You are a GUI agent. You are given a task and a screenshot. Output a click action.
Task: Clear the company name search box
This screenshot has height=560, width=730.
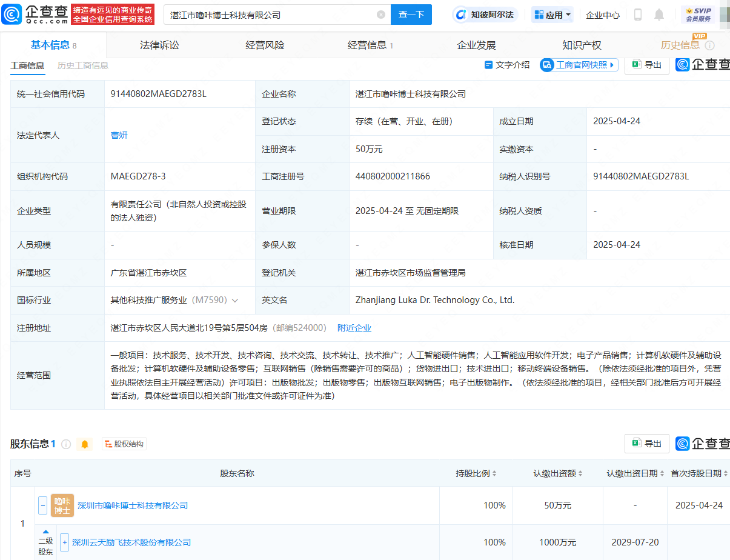point(380,15)
